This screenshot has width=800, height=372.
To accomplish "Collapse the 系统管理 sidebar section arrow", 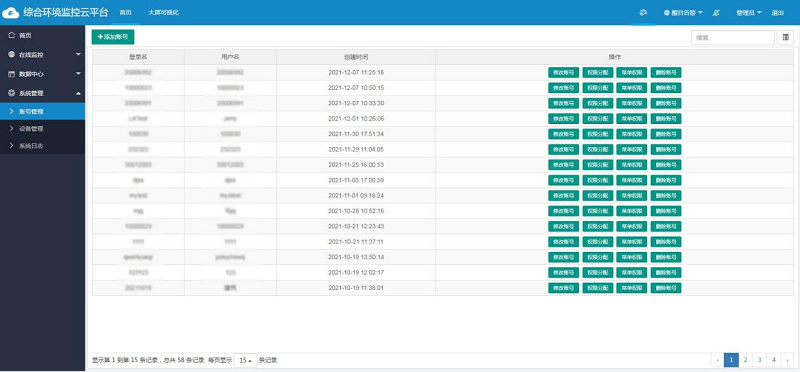I will 78,93.
